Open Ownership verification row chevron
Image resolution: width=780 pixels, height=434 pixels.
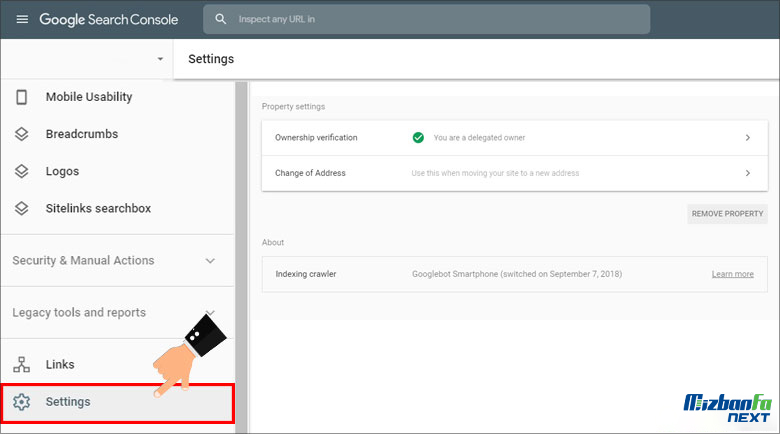click(747, 138)
